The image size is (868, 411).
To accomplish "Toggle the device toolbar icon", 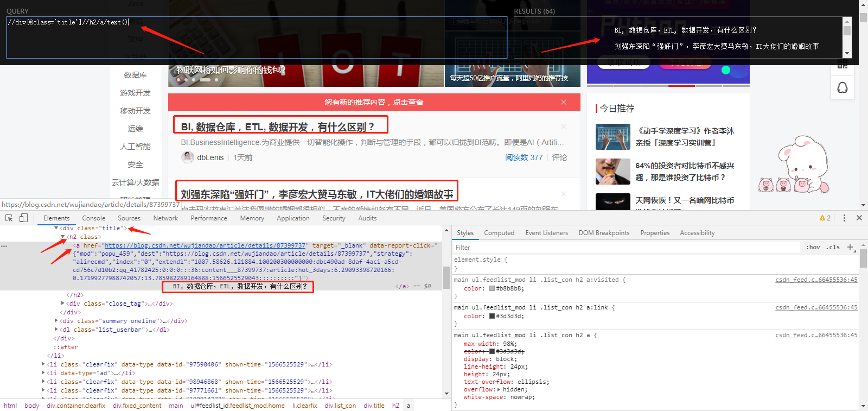I will tap(23, 218).
